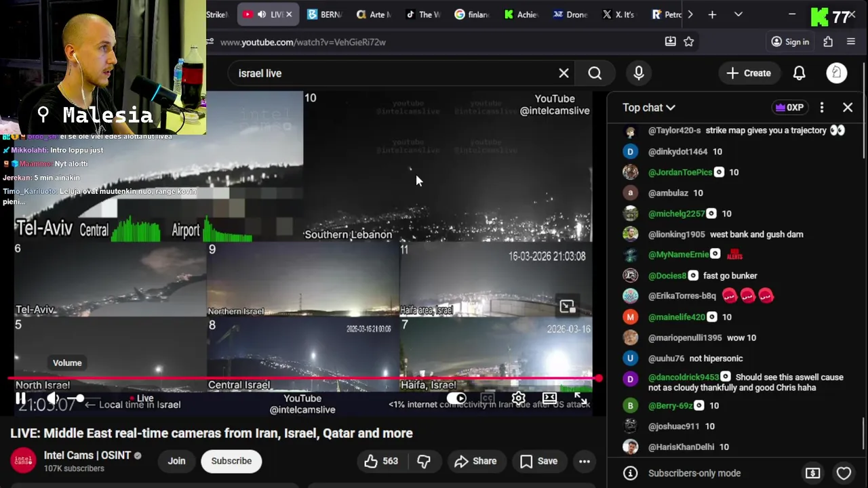Switch to the Arte browser tab
Viewport: 868px width, 488px height.
tap(373, 14)
